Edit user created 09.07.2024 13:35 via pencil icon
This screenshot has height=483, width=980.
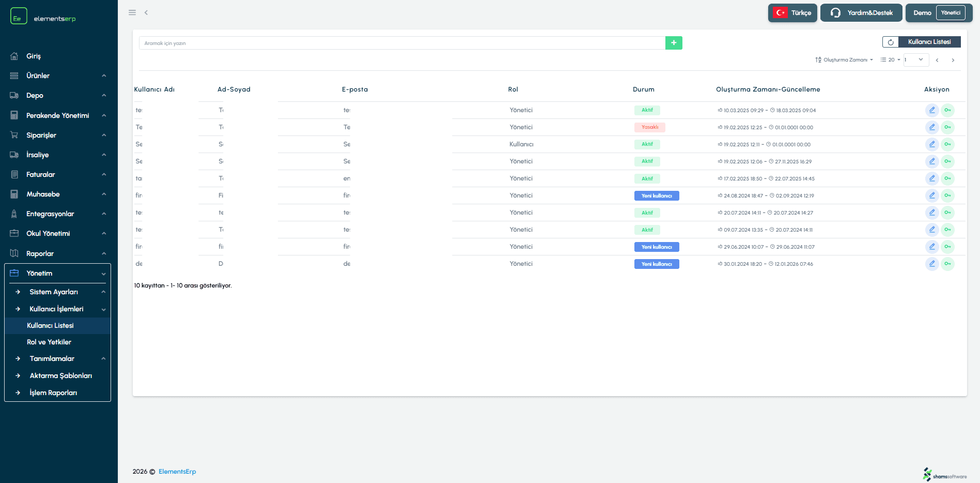pos(932,230)
